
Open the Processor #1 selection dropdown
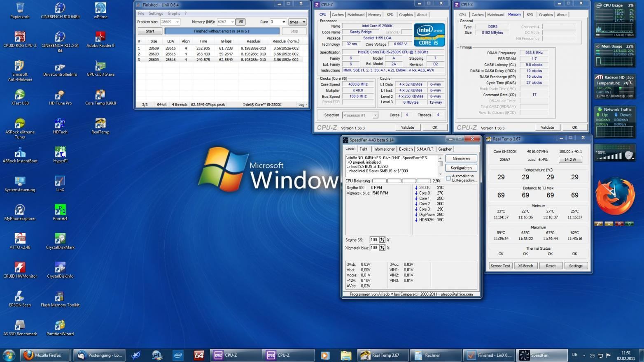[359, 115]
